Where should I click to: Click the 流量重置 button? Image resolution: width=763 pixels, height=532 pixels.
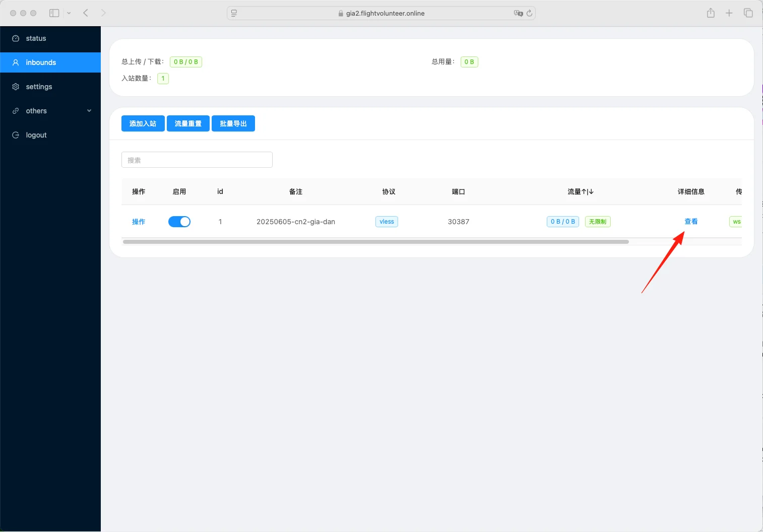188,123
